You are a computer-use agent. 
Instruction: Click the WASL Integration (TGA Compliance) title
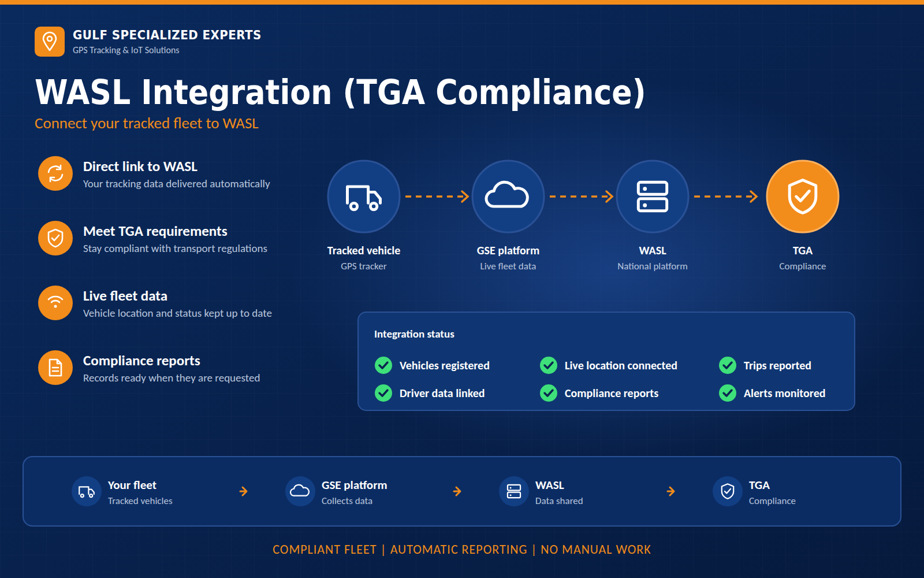[340, 92]
